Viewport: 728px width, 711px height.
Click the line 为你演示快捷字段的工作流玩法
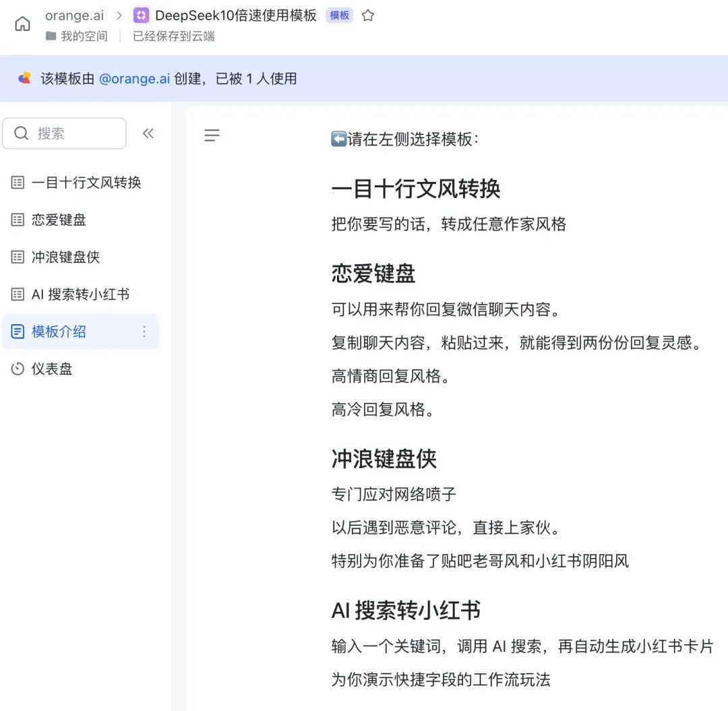(x=441, y=679)
